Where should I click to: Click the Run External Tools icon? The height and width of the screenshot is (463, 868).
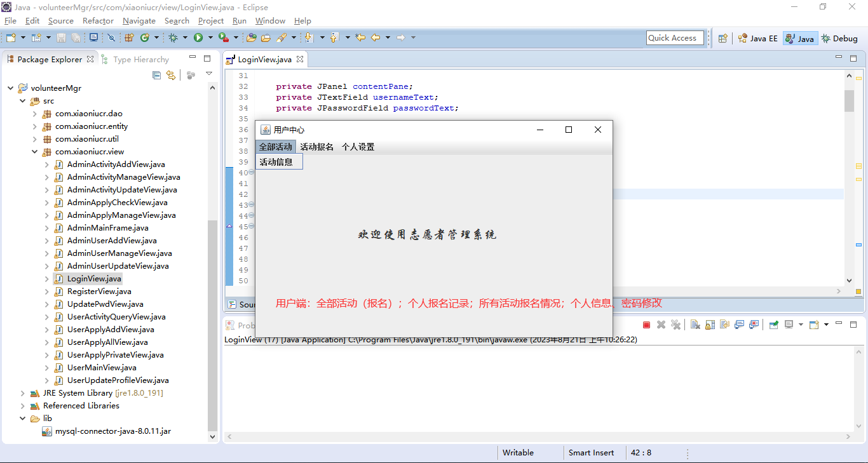click(224, 37)
